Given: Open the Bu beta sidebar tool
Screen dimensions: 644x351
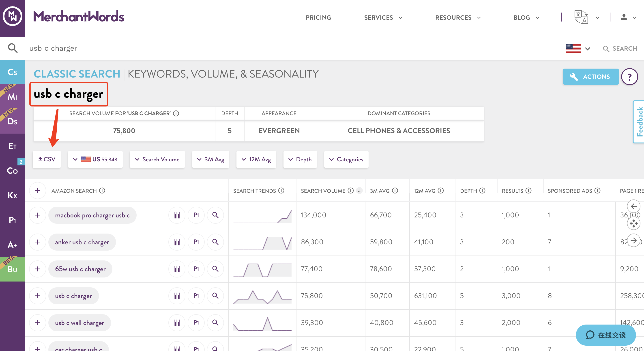Looking at the screenshot, I should [x=12, y=269].
